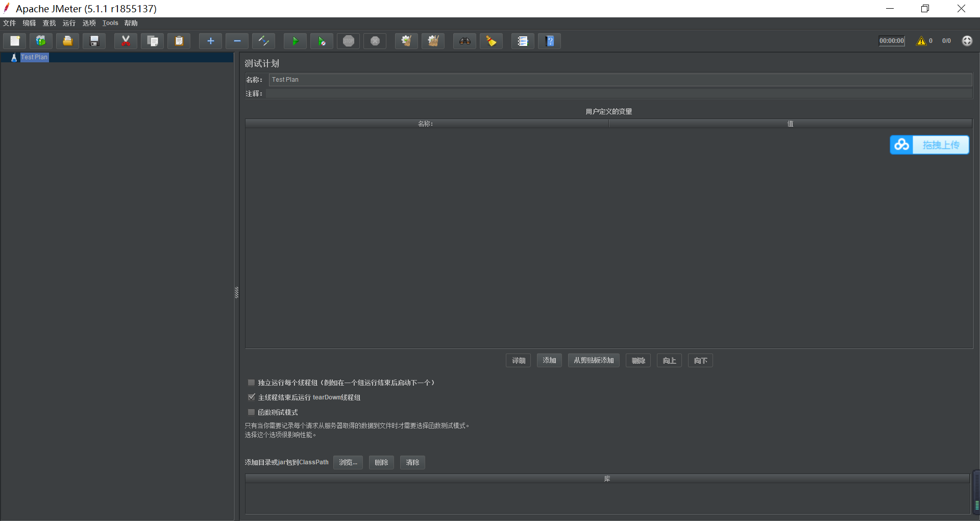The width and height of the screenshot is (980, 521).
Task: Click the elapsed time 00:00:00 display
Action: (892, 41)
